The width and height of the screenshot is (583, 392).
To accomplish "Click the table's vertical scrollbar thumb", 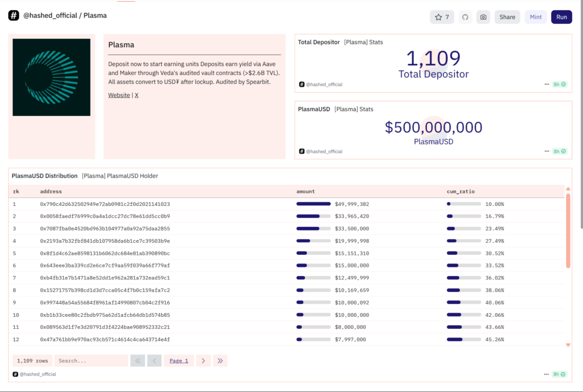I will pos(568,230).
